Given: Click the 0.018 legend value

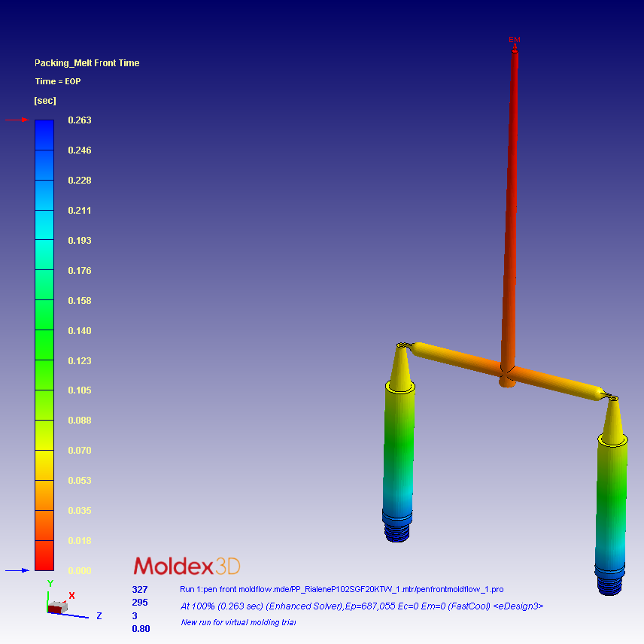Looking at the screenshot, I should click(x=80, y=540).
